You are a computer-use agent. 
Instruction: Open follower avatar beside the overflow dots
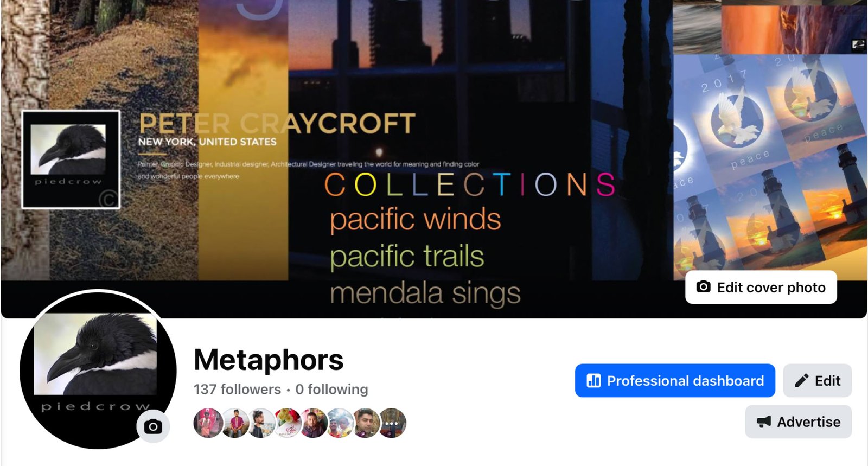tap(366, 423)
